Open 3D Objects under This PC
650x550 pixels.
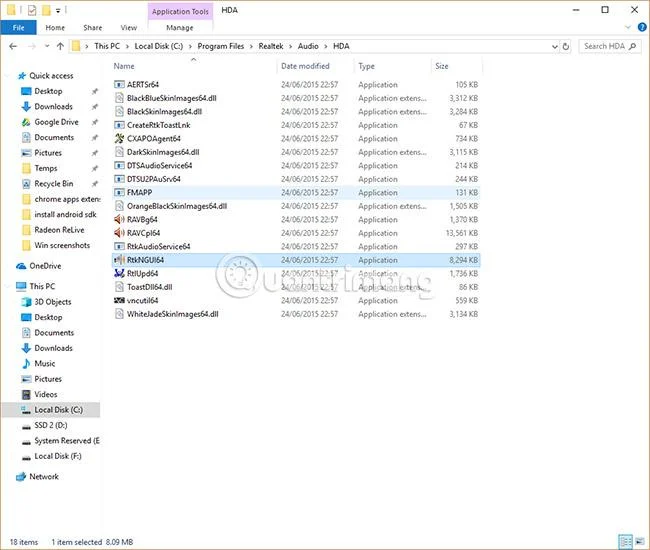coord(52,302)
